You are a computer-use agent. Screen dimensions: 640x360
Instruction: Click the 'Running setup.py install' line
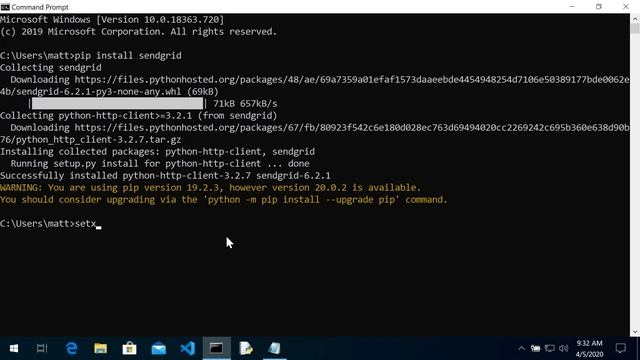tap(160, 164)
